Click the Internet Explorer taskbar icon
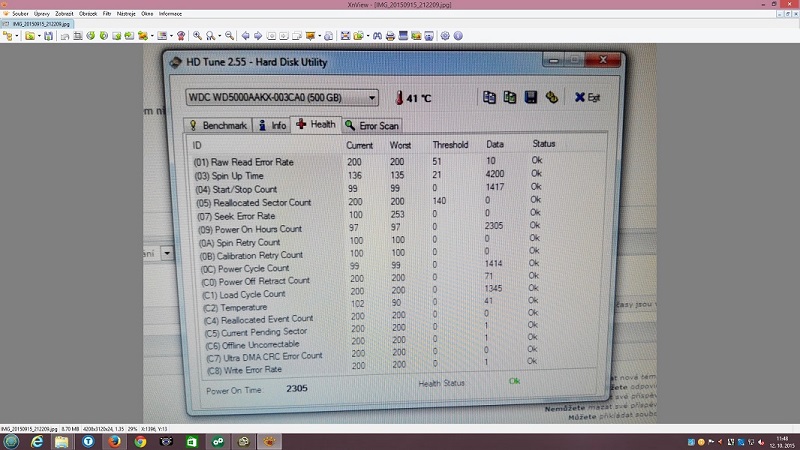 pyautogui.click(x=37, y=441)
